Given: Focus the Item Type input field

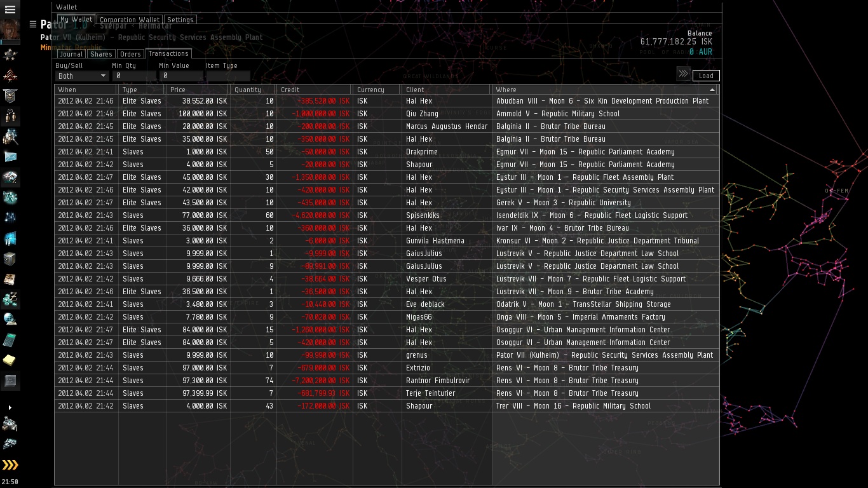Looking at the screenshot, I should (x=228, y=76).
